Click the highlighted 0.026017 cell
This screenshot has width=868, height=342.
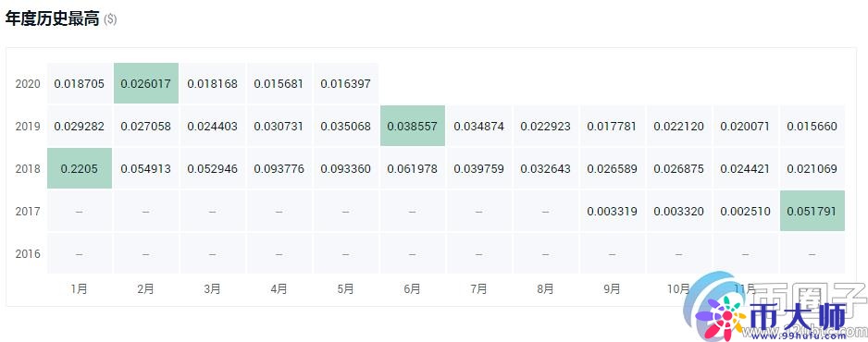[146, 84]
